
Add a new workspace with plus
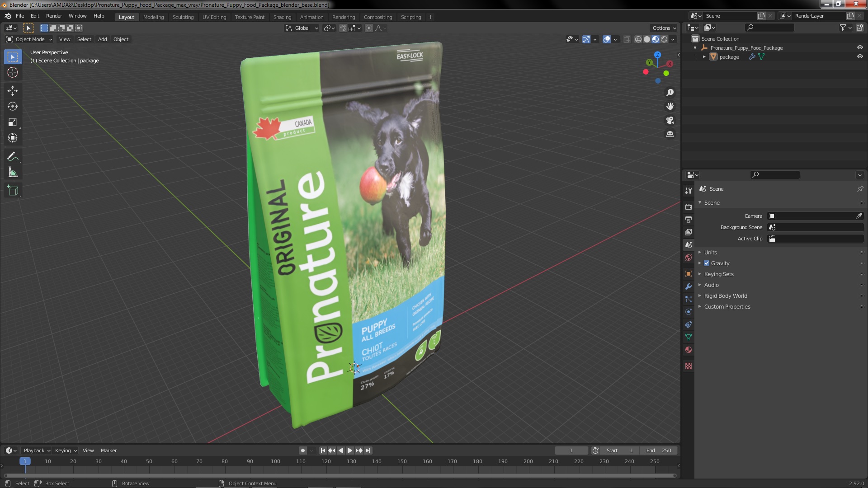pos(430,17)
